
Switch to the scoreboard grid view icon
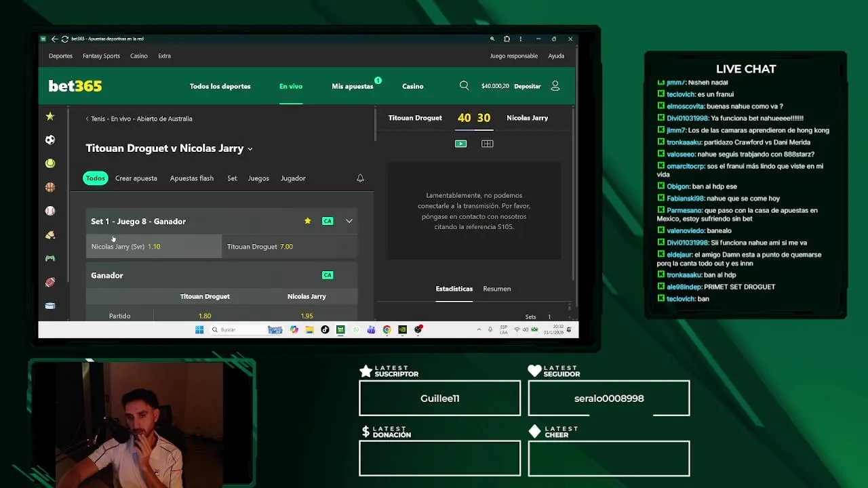(487, 144)
